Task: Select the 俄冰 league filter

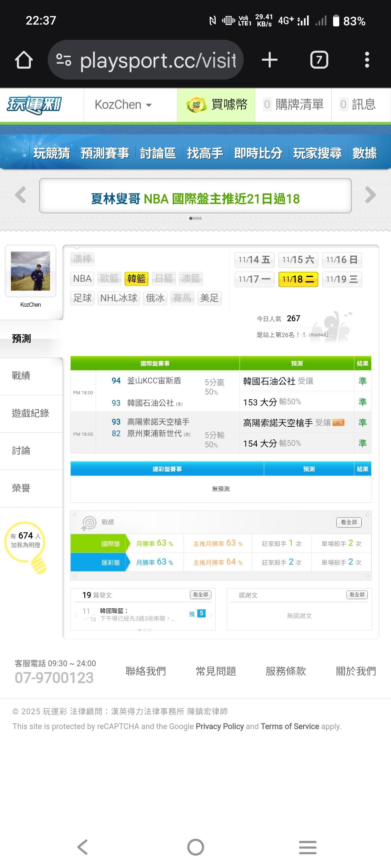Action: [x=155, y=298]
